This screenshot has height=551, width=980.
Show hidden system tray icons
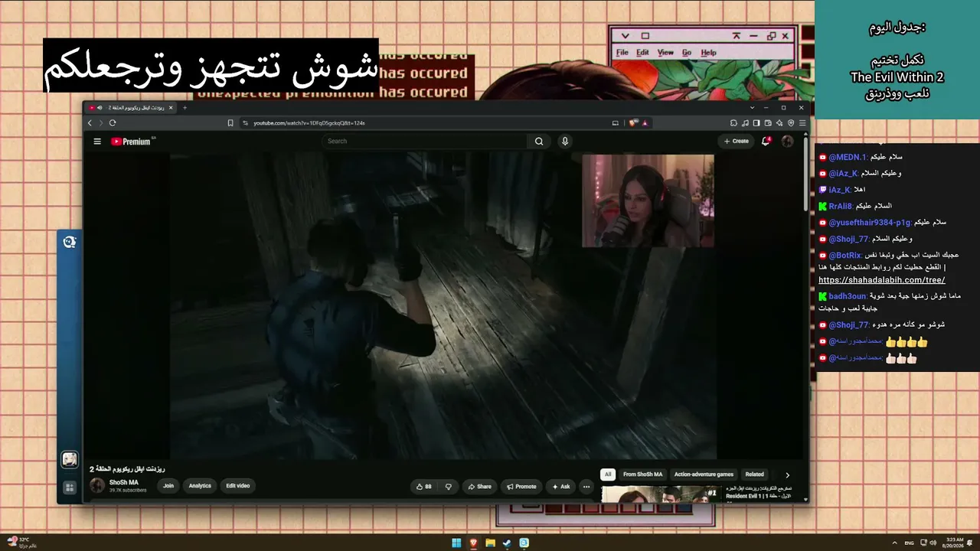tap(894, 543)
